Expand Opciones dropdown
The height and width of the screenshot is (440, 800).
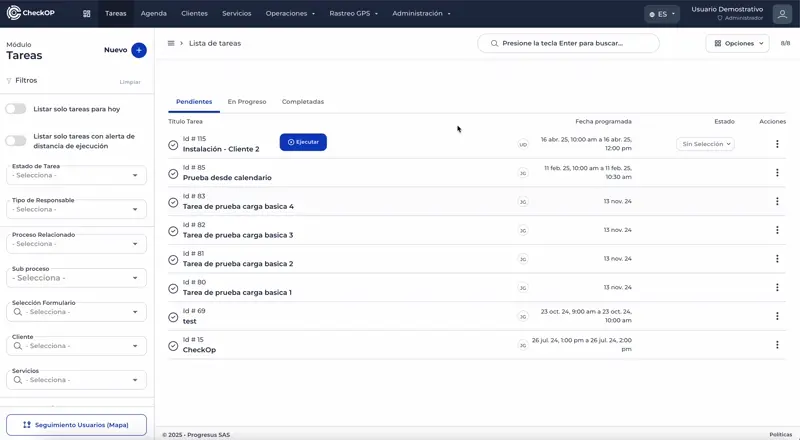[737, 43]
